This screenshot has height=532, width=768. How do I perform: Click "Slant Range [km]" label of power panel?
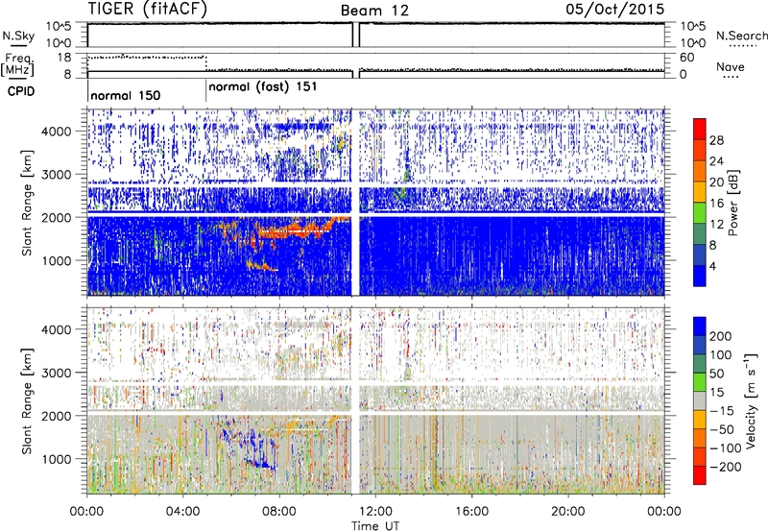point(27,203)
